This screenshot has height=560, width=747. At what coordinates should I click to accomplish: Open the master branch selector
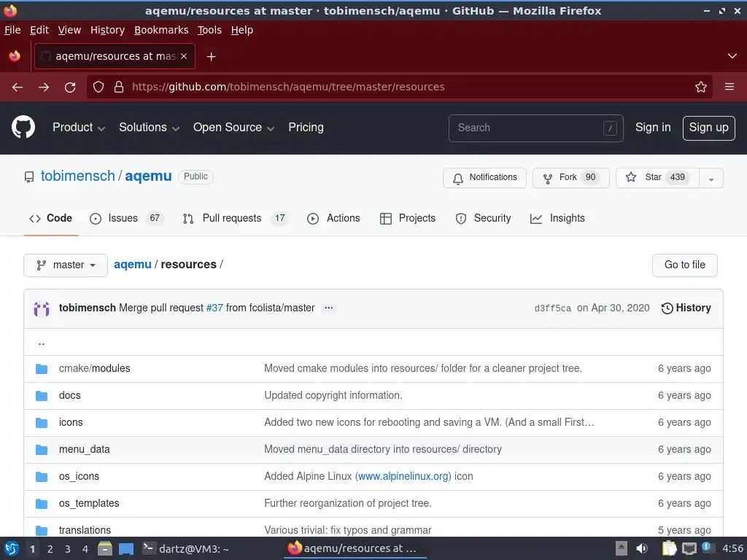click(66, 265)
